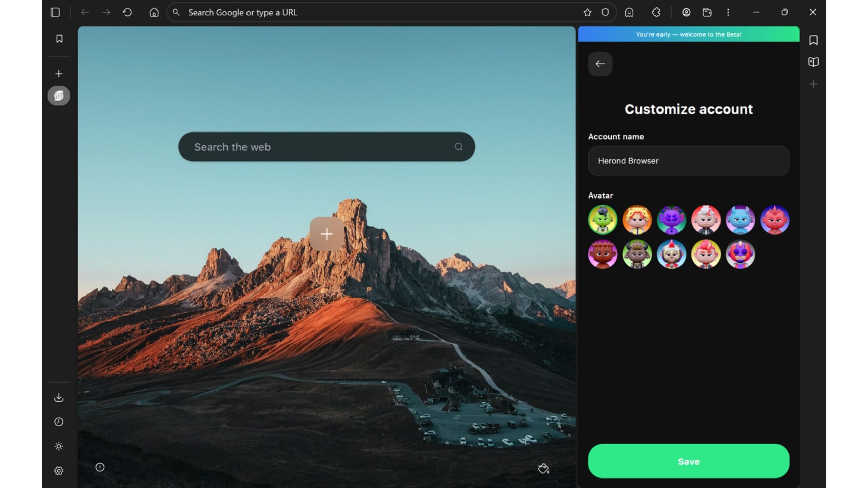Click the Save button
Screen dimensions: 868x488
pos(688,461)
